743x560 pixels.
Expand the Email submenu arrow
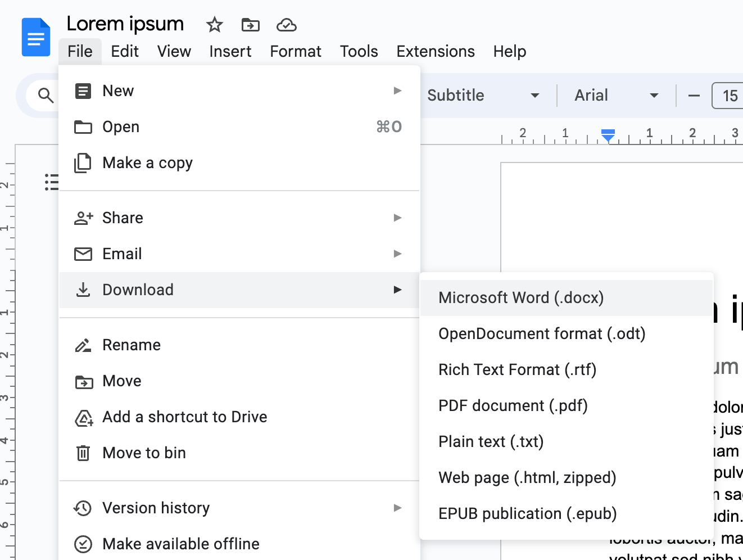398,254
